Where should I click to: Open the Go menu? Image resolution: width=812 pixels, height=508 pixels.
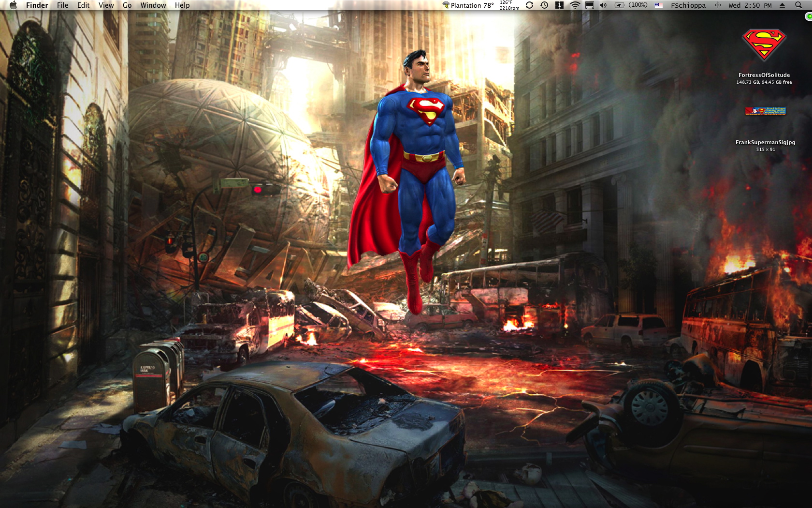tap(127, 5)
